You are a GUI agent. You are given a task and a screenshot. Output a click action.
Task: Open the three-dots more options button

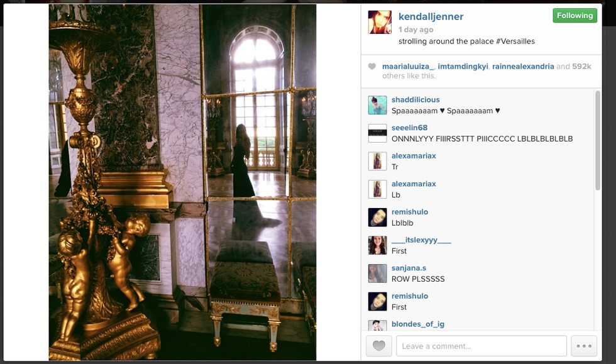[584, 346]
